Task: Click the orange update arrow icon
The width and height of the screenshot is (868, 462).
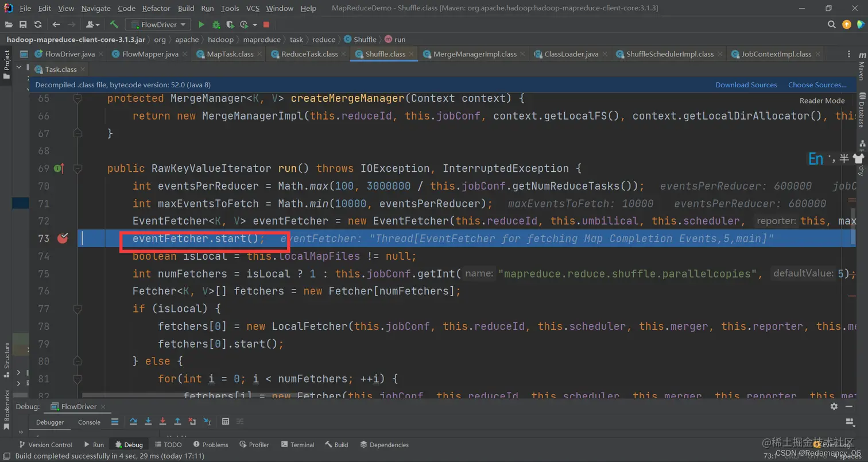Action: pos(847,25)
